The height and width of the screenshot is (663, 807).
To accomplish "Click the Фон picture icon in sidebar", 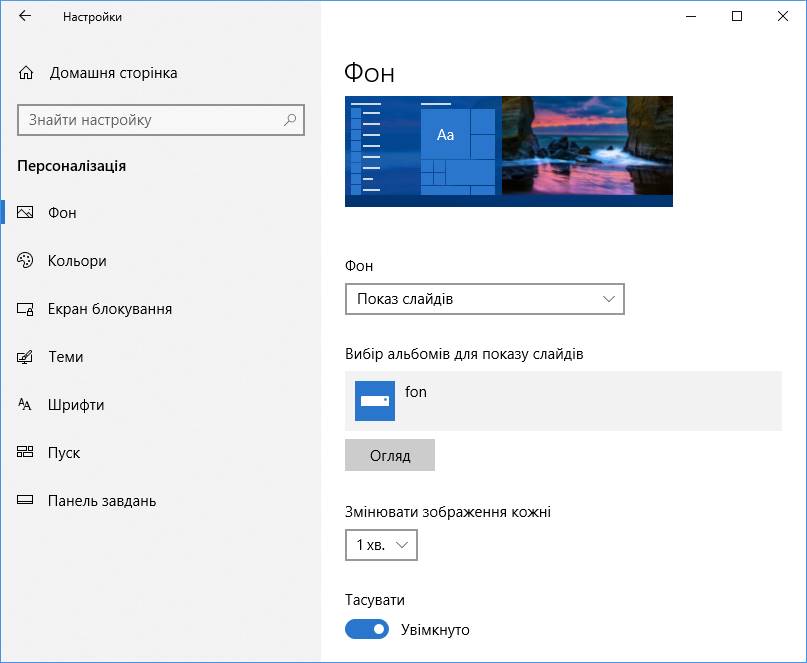I will tap(25, 212).
